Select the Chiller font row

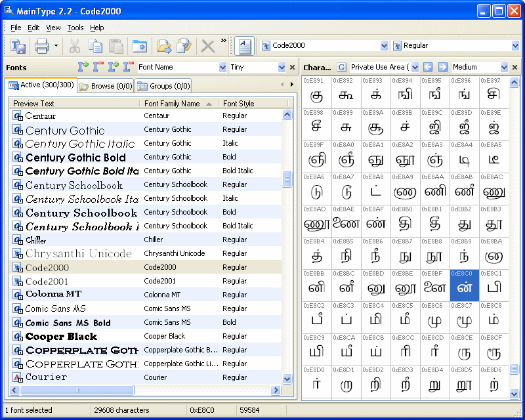pos(145,240)
